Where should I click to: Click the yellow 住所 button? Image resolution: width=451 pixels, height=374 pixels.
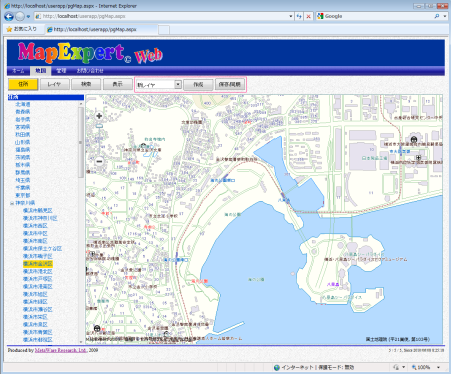tap(23, 84)
